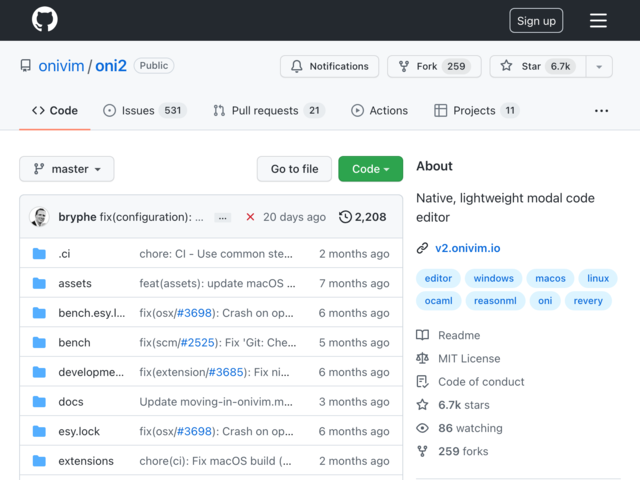Switch to the Code tab
The height and width of the screenshot is (480, 640).
55,111
